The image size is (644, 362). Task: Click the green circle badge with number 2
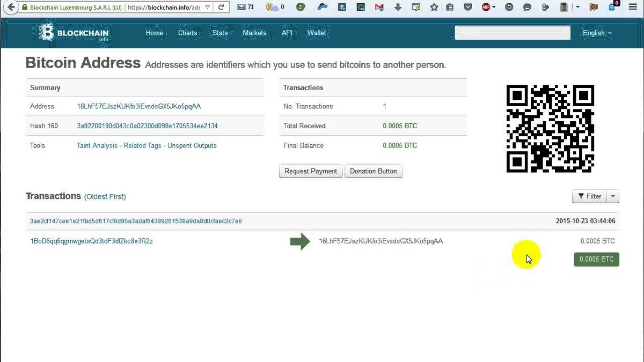coord(301,8)
